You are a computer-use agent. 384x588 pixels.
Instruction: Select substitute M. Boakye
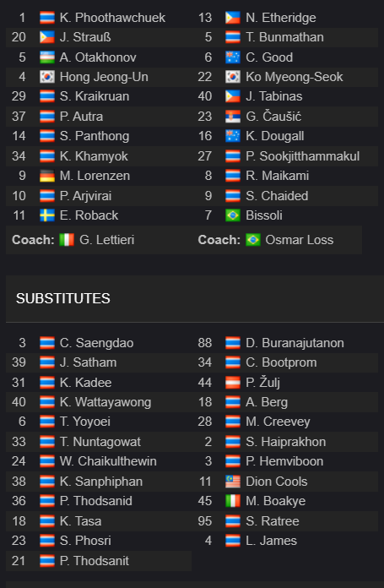pyautogui.click(x=275, y=501)
